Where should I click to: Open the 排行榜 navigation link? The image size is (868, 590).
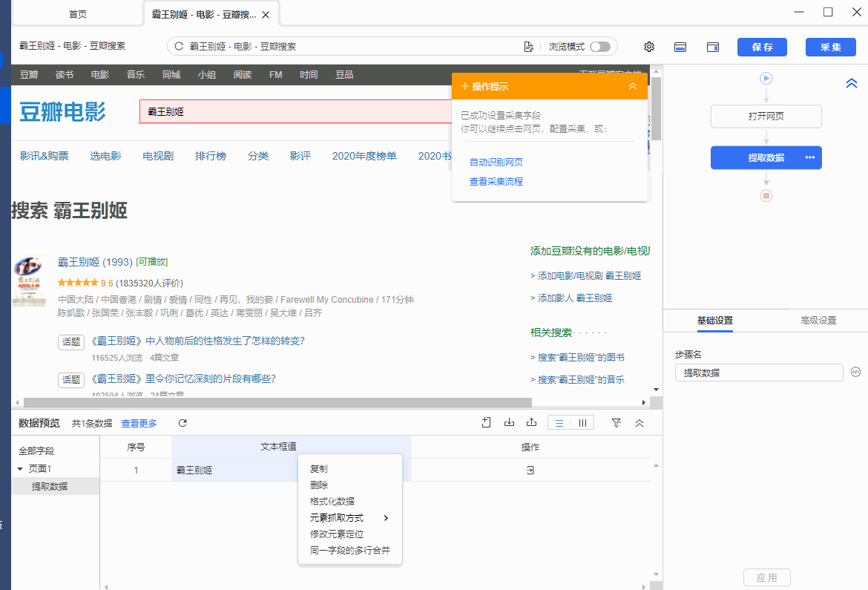(211, 157)
